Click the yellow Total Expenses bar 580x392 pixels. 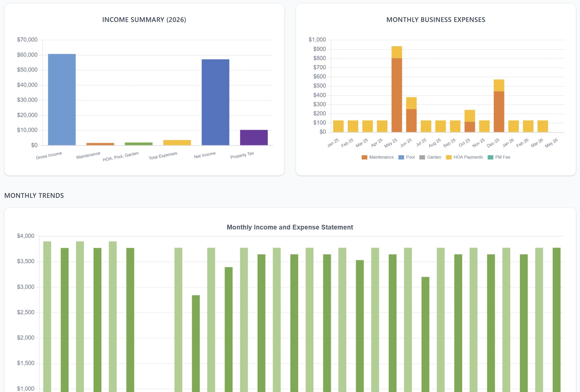(177, 143)
